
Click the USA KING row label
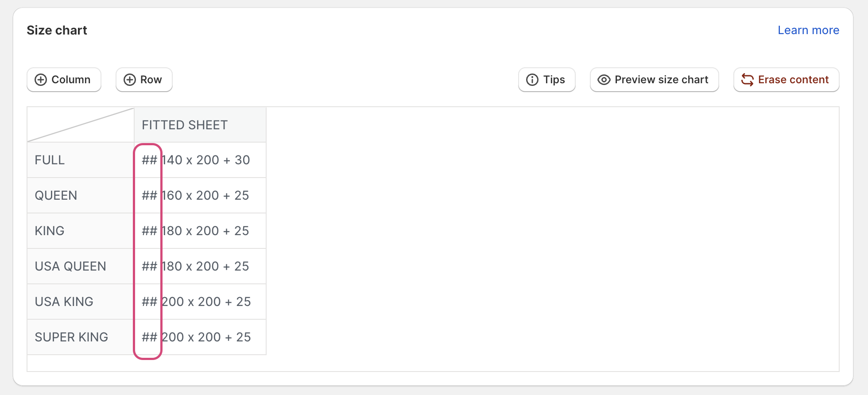pos(80,302)
